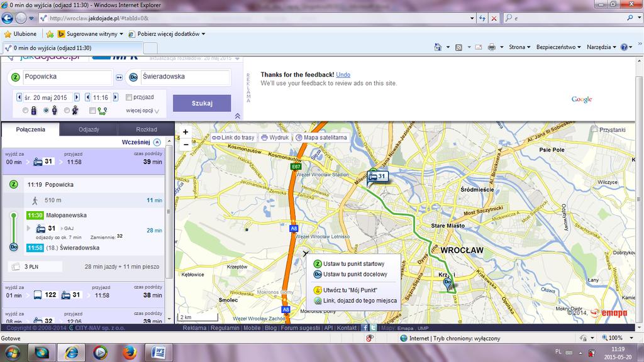Select middle radio button standing person

pos(46,111)
